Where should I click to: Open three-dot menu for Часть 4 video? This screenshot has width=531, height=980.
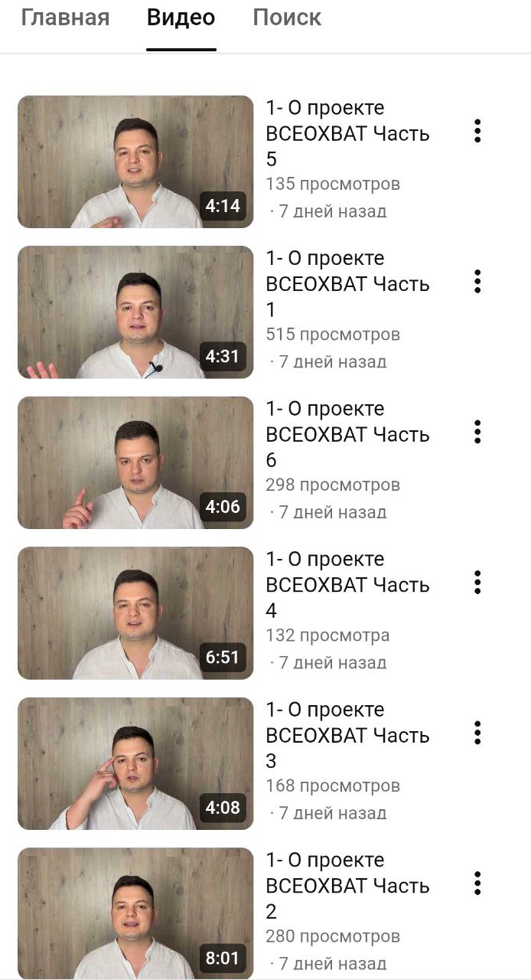coord(477,582)
